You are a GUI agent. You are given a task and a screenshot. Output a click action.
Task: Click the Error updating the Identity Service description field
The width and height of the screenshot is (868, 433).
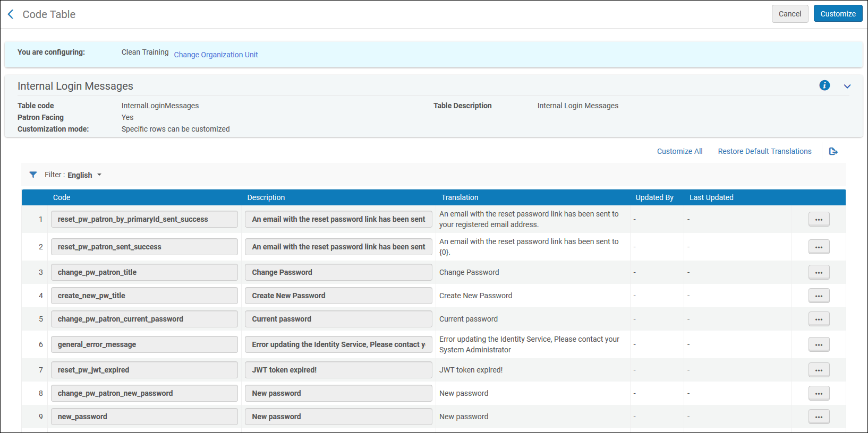point(338,344)
